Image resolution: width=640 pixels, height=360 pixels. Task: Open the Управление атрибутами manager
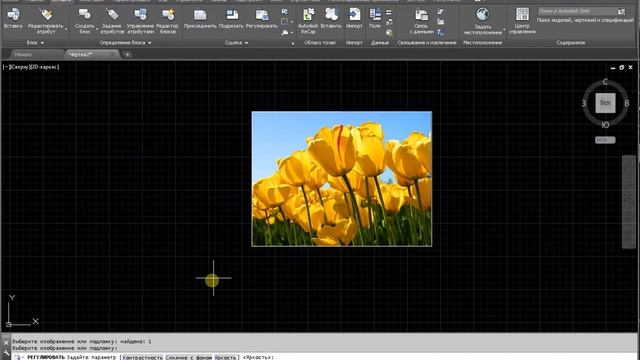(140, 21)
